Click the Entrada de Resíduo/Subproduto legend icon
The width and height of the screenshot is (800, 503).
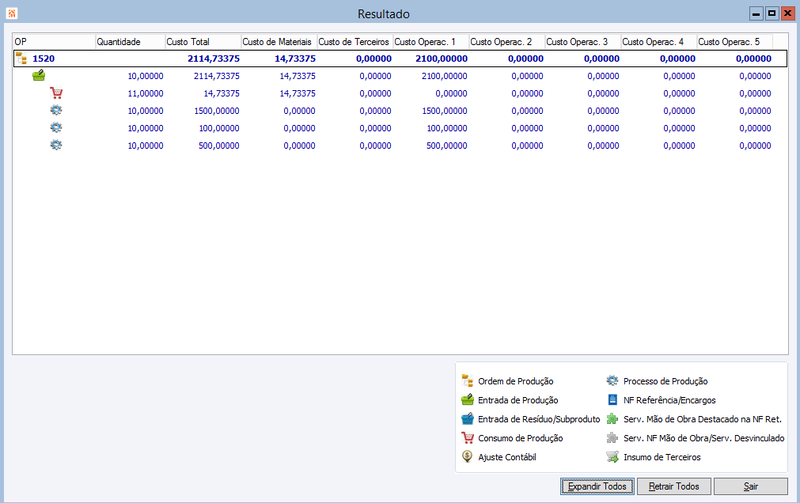click(467, 419)
